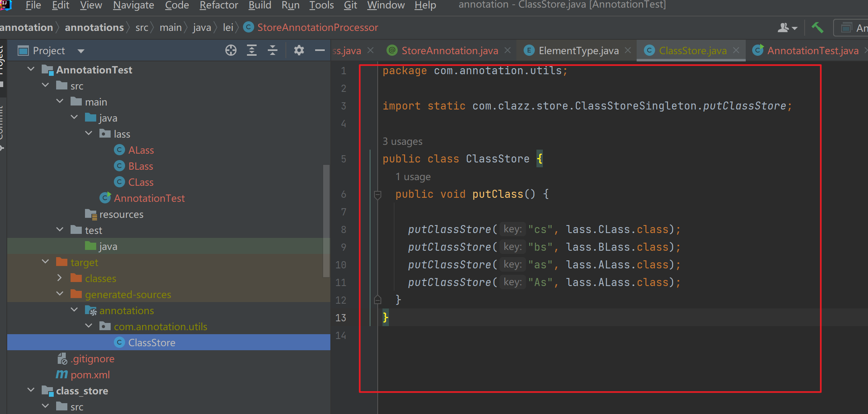Click the resources folder icon
The width and height of the screenshot is (868, 414).
pos(91,214)
